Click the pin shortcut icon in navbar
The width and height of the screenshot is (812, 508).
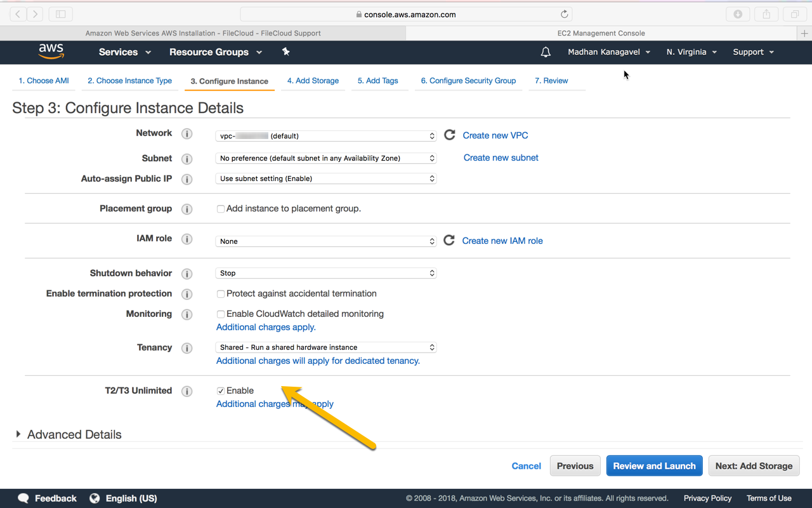coord(285,52)
